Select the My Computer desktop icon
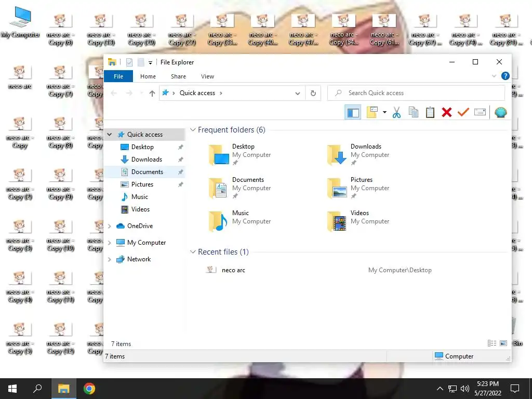The image size is (532, 399). [20, 23]
